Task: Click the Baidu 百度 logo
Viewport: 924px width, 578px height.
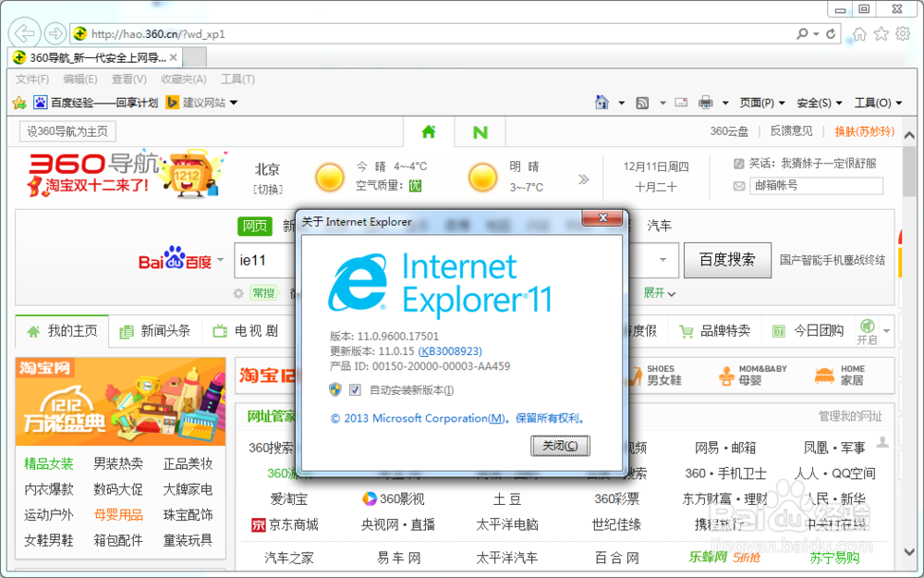Action: [175, 258]
